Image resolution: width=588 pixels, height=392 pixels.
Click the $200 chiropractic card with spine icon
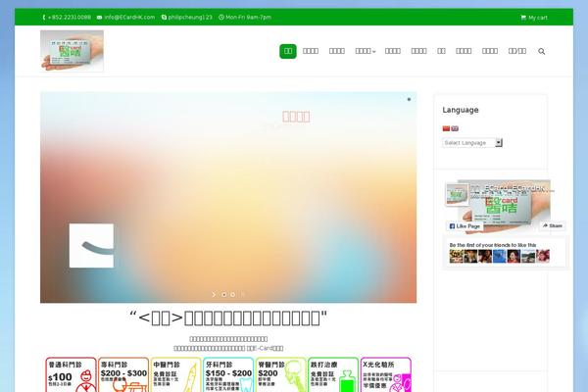[281, 374]
